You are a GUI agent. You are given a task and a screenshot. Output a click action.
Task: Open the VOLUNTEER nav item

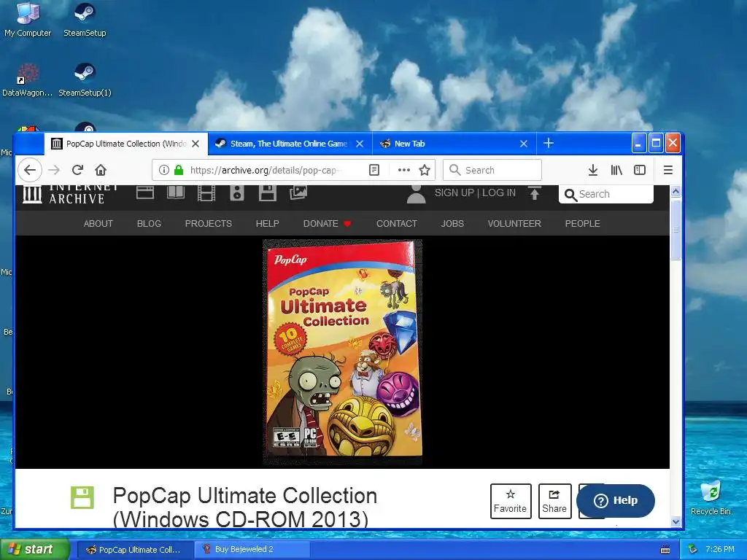pos(514,223)
